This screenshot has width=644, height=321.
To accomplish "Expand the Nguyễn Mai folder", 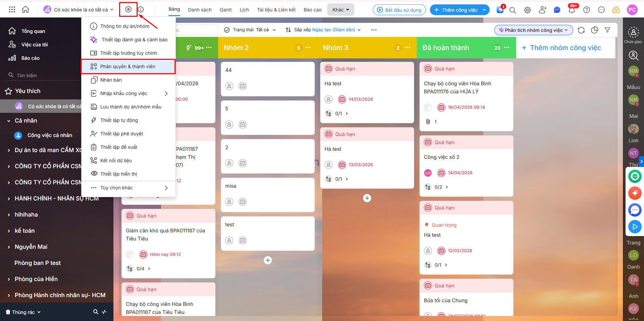I will 9,247.
